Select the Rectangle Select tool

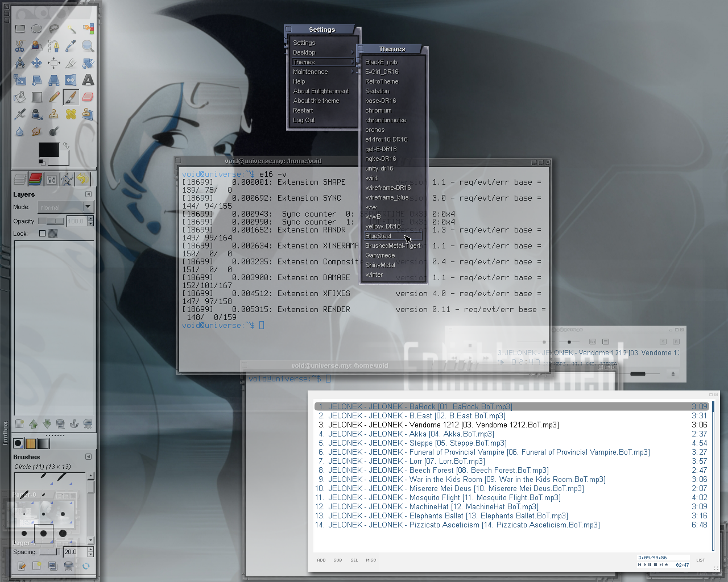[x=20, y=28]
